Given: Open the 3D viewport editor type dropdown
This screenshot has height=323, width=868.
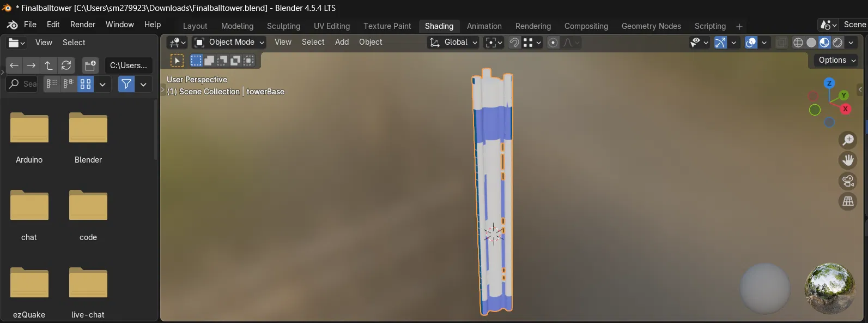Looking at the screenshot, I should 178,43.
